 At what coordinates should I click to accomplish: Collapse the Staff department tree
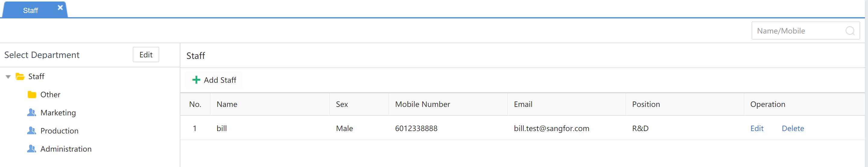(x=8, y=77)
